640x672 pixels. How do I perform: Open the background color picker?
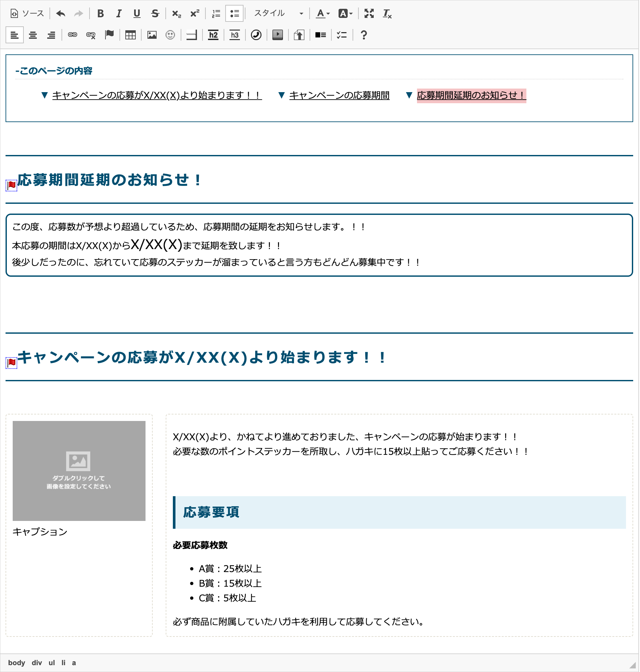click(x=345, y=14)
